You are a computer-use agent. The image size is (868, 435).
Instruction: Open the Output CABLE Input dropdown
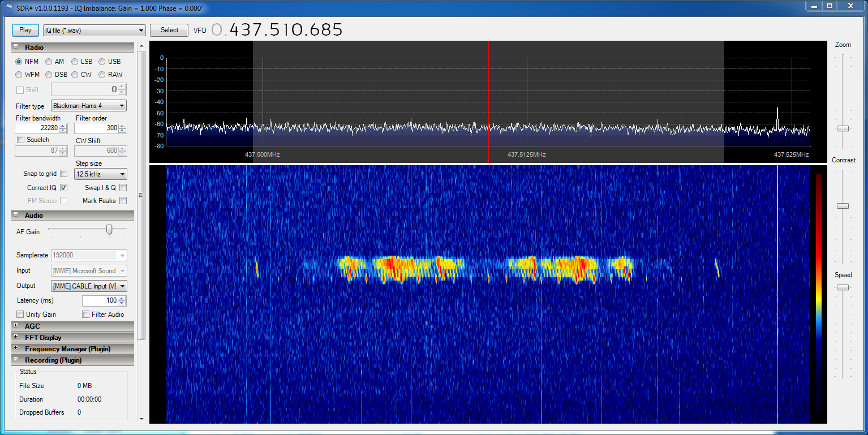click(89, 286)
